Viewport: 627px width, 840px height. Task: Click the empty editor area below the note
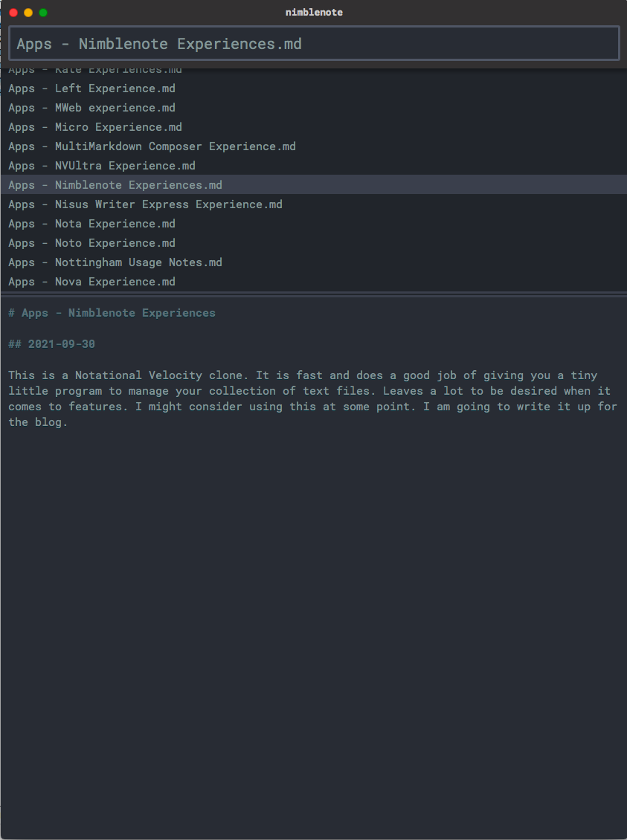tap(314, 632)
